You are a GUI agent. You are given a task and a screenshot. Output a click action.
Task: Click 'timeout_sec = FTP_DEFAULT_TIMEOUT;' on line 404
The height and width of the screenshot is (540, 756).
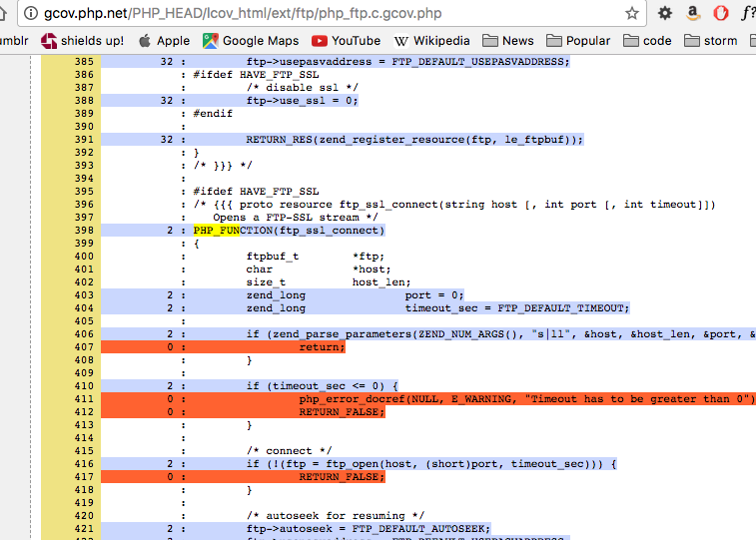[517, 308]
